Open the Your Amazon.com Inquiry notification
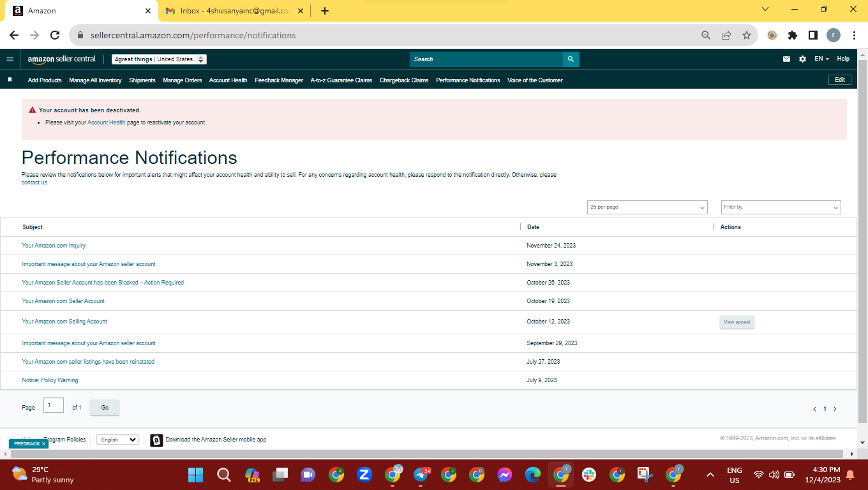Viewport: 868px width, 490px height. coord(54,246)
